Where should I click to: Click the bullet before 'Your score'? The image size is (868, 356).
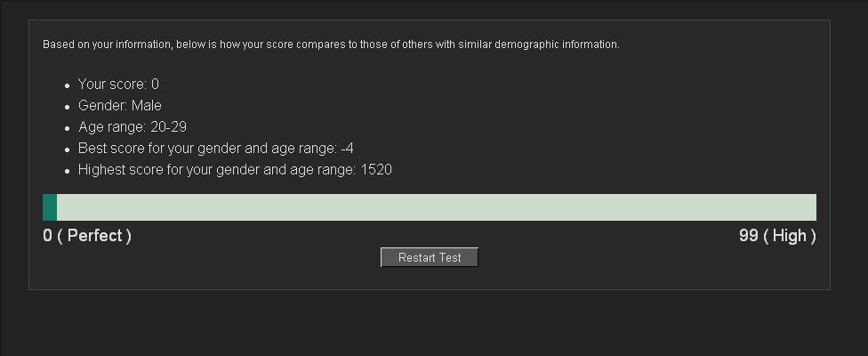(68, 85)
